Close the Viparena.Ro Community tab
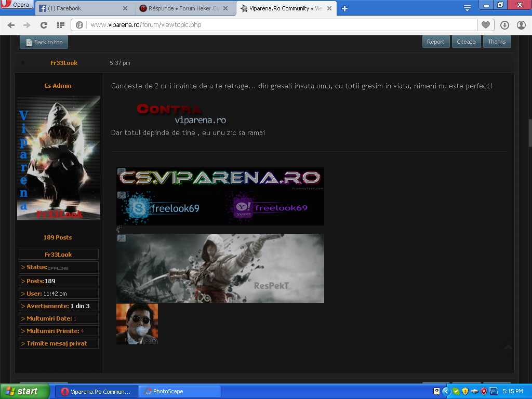This screenshot has width=532, height=399. pyautogui.click(x=329, y=8)
